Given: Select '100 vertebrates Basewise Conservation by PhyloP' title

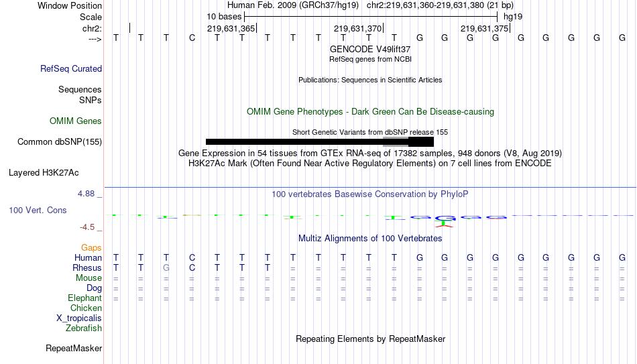Looking at the screenshot, I should (370, 194).
